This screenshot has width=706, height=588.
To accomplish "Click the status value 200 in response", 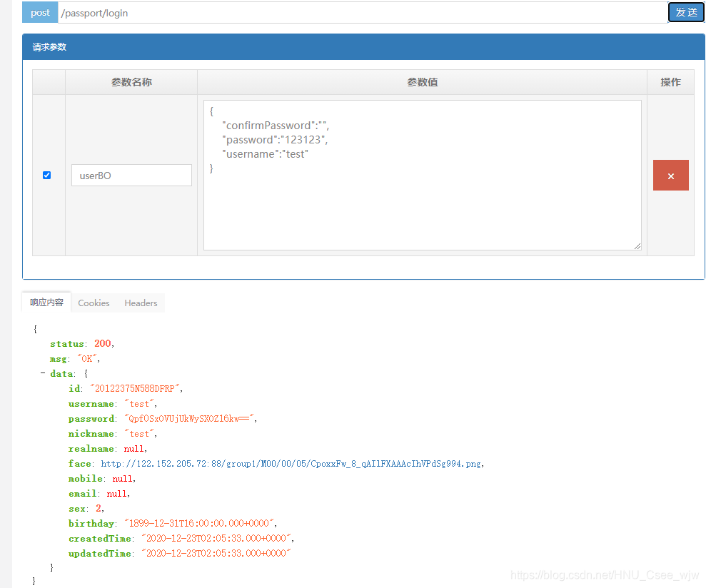I will (103, 344).
